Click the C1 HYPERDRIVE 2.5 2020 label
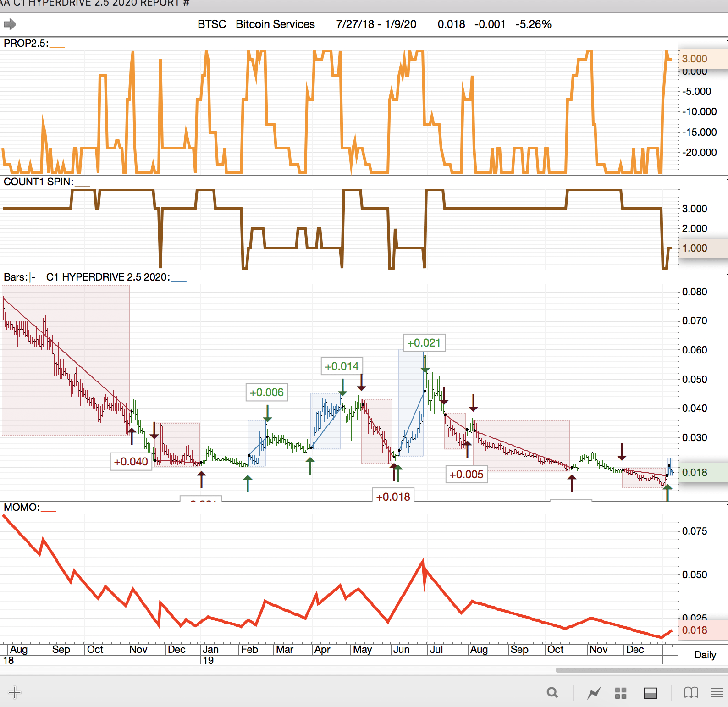The image size is (728, 707). tap(108, 277)
